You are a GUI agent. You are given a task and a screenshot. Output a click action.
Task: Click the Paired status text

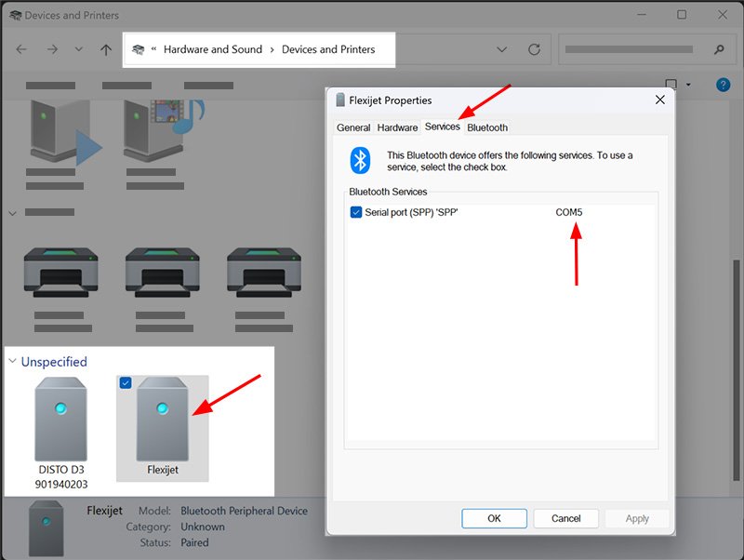click(x=194, y=542)
